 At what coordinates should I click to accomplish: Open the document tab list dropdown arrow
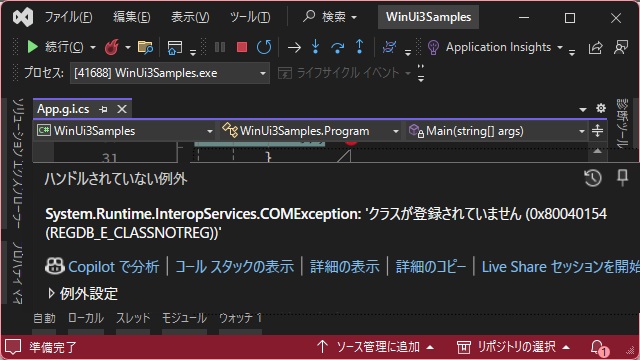[583, 109]
